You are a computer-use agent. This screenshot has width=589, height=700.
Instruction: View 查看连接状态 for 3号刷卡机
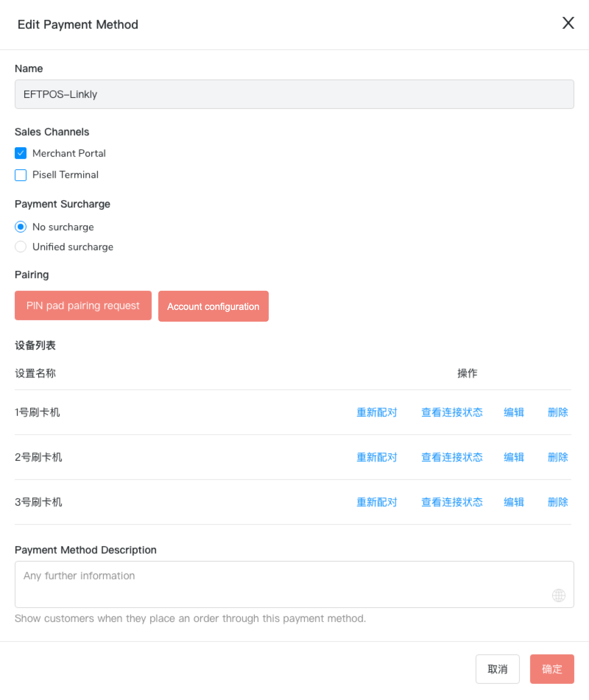click(452, 502)
